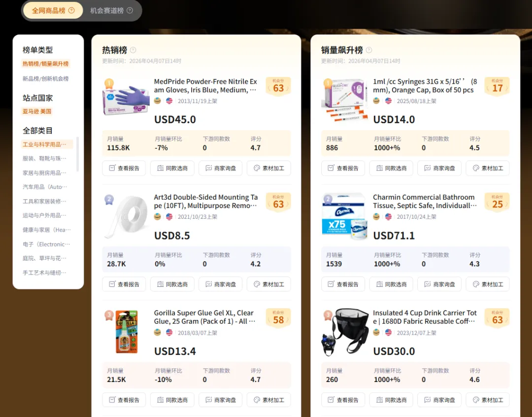Open help icon beside 全网商品榜
This screenshot has height=417, width=532.
click(71, 10)
